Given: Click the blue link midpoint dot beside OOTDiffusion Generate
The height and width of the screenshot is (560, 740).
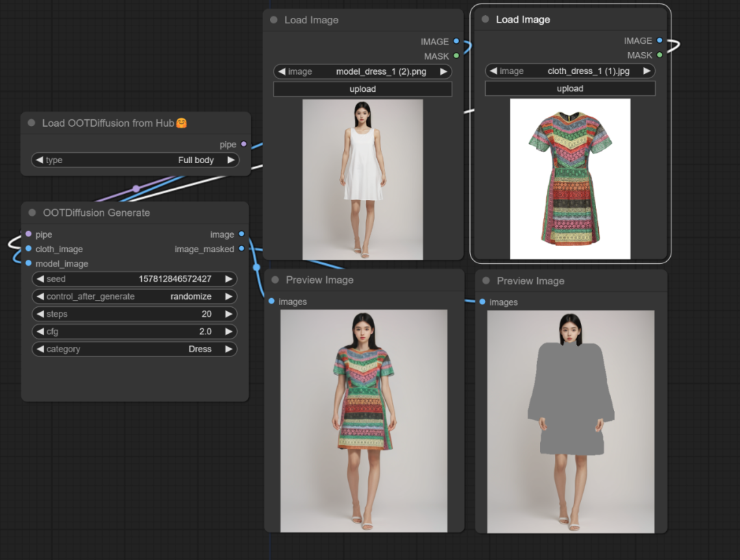Looking at the screenshot, I should coord(257,267).
